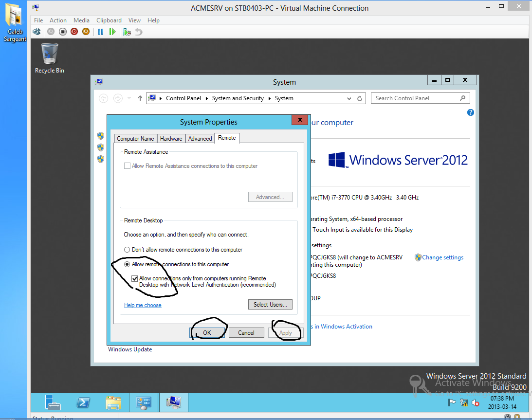Uncheck Network Level Authentication checkbox

click(135, 278)
